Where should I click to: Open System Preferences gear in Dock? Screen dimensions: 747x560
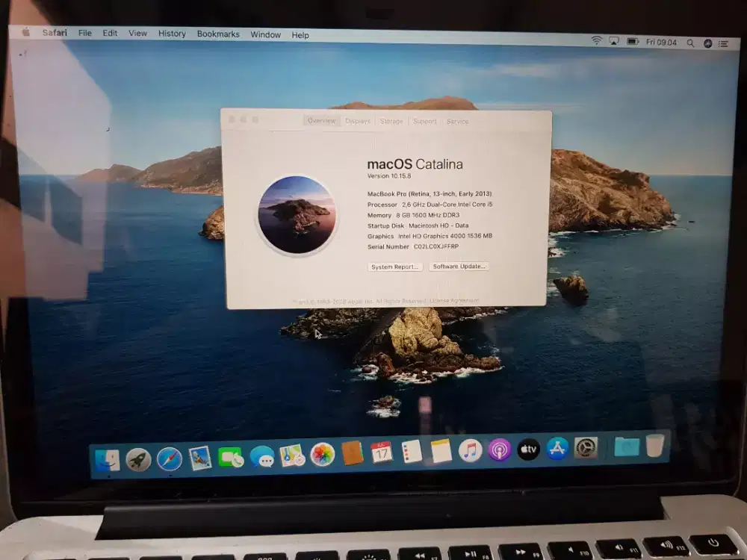(x=586, y=448)
